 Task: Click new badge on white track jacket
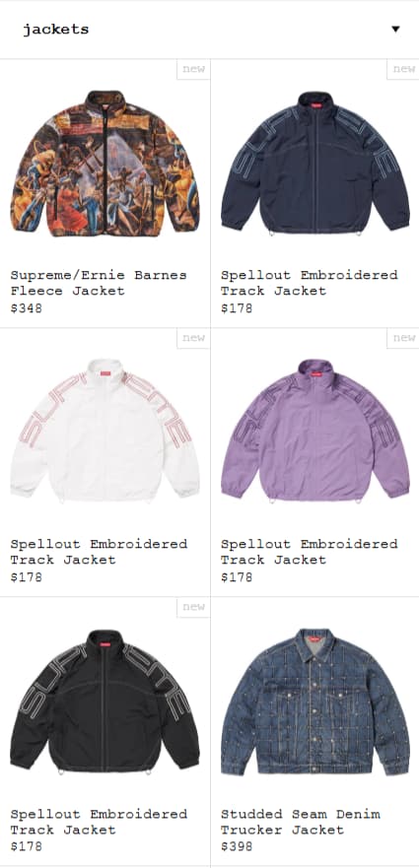click(x=193, y=338)
